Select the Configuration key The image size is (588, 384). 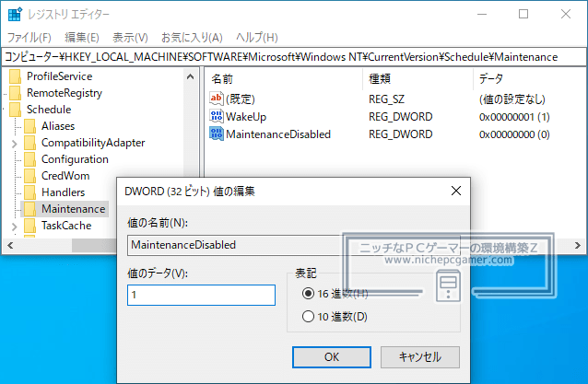pos(75,159)
